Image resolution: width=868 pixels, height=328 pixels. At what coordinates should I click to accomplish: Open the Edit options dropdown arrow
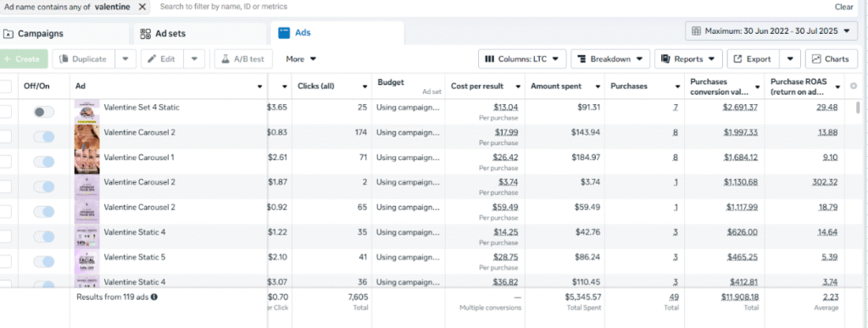click(x=194, y=59)
